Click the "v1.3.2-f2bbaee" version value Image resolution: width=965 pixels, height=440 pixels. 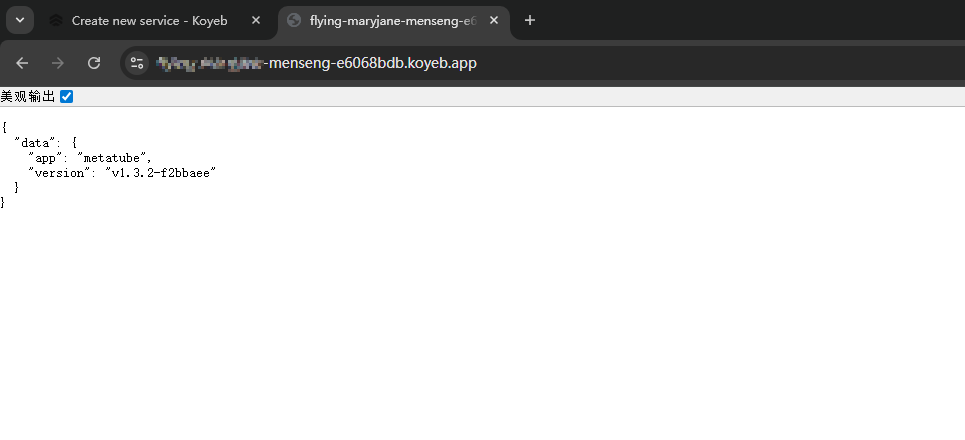coord(161,172)
